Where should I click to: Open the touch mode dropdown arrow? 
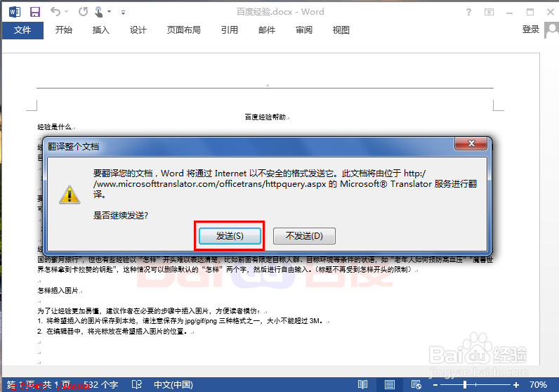(x=109, y=12)
